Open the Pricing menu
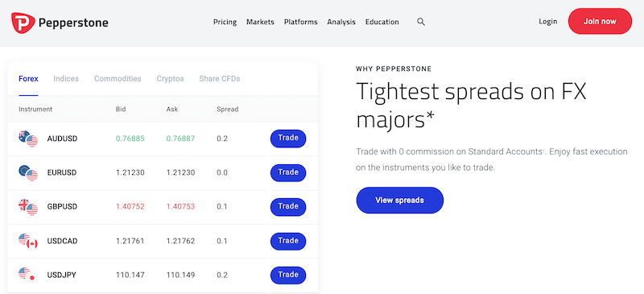Viewport: 644px width, 294px height. point(225,22)
